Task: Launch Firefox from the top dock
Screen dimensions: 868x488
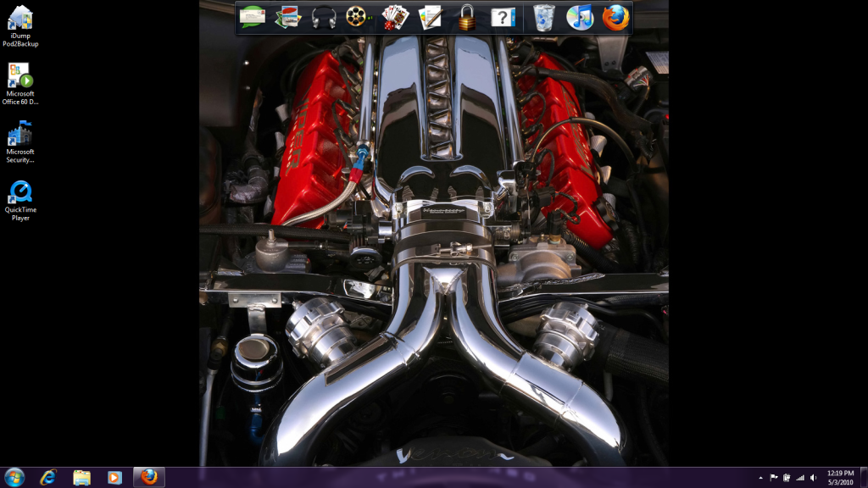Action: click(x=616, y=17)
